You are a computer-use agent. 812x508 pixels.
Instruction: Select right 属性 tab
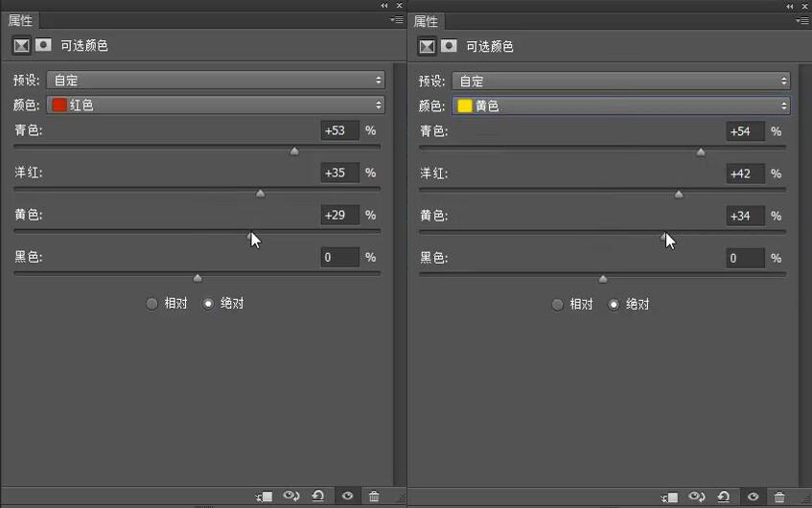426,22
